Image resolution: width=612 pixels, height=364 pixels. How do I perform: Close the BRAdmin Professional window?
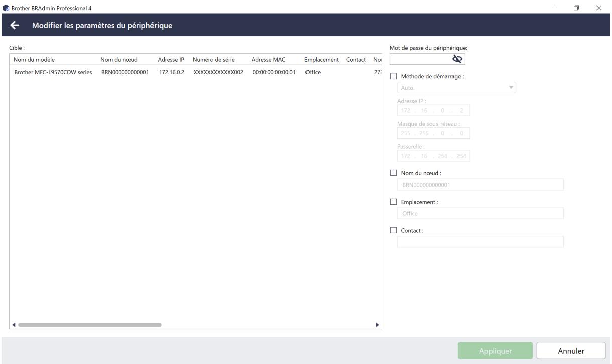599,7
